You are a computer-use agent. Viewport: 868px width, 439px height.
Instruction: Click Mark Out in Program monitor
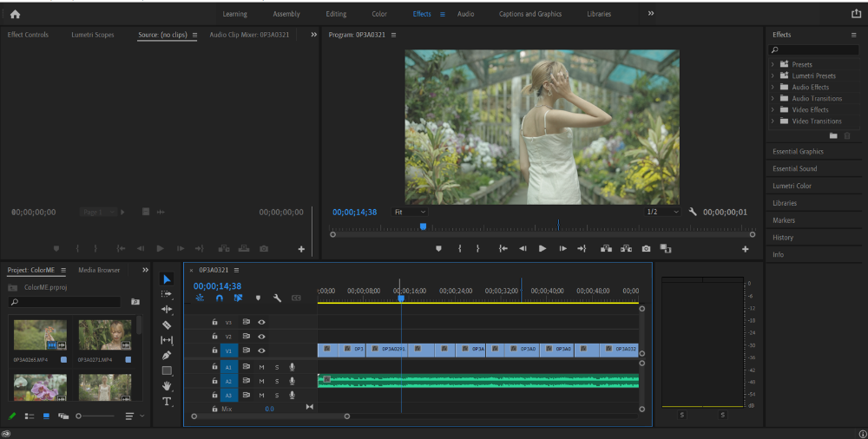[477, 249]
